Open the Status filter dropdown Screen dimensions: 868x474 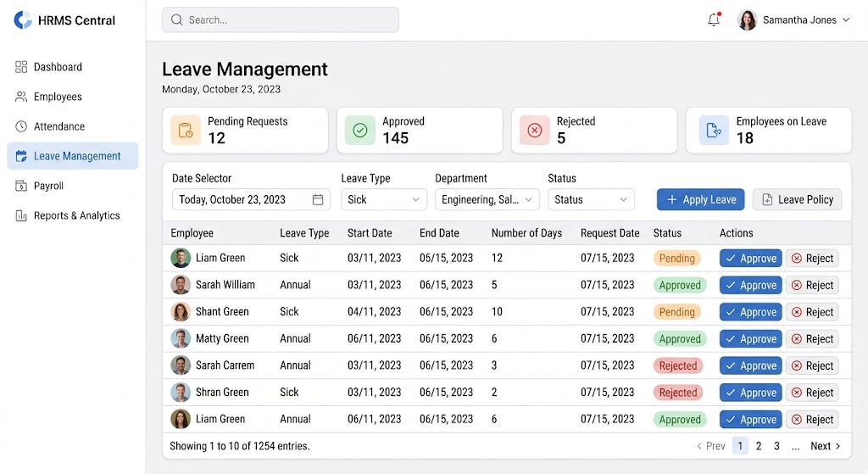coord(591,200)
